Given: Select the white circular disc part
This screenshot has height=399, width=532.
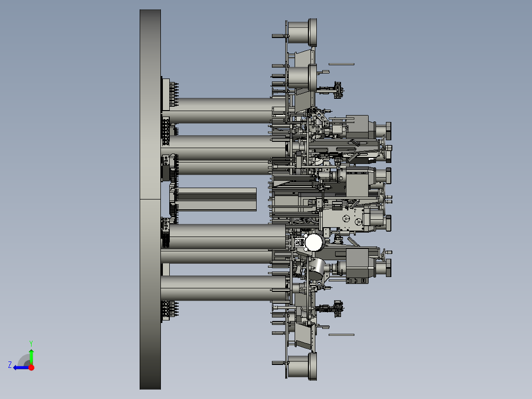Looking at the screenshot, I should pyautogui.click(x=314, y=242).
